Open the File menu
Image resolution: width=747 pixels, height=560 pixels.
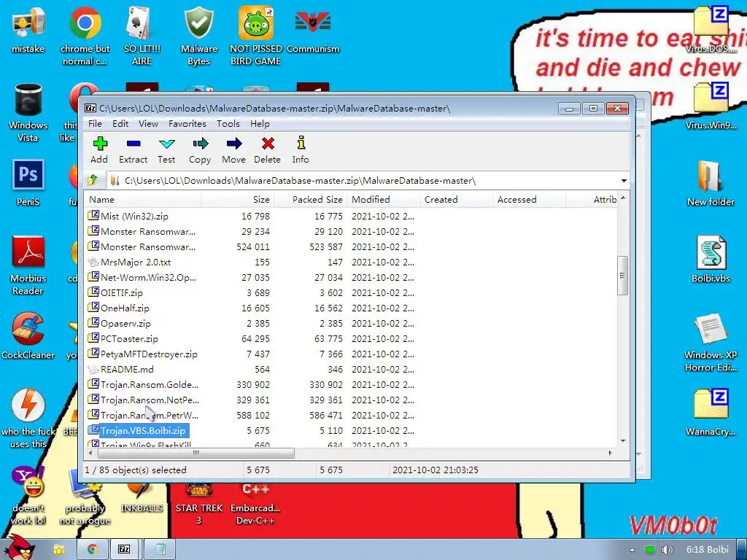point(95,124)
